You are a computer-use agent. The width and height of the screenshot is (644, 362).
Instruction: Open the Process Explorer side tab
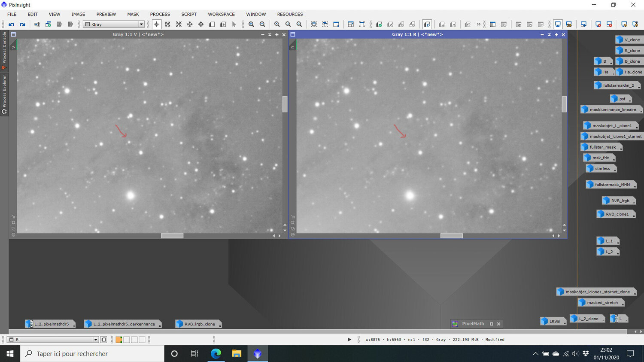click(4, 94)
